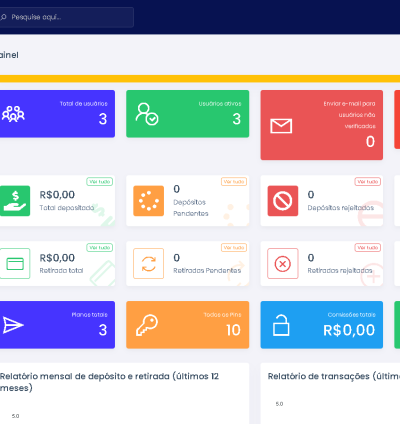Click the Todos os Pins label
This screenshot has width=400, height=424.
pos(223,315)
